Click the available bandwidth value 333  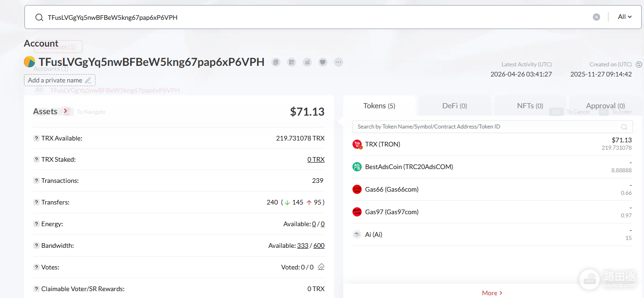(303, 245)
